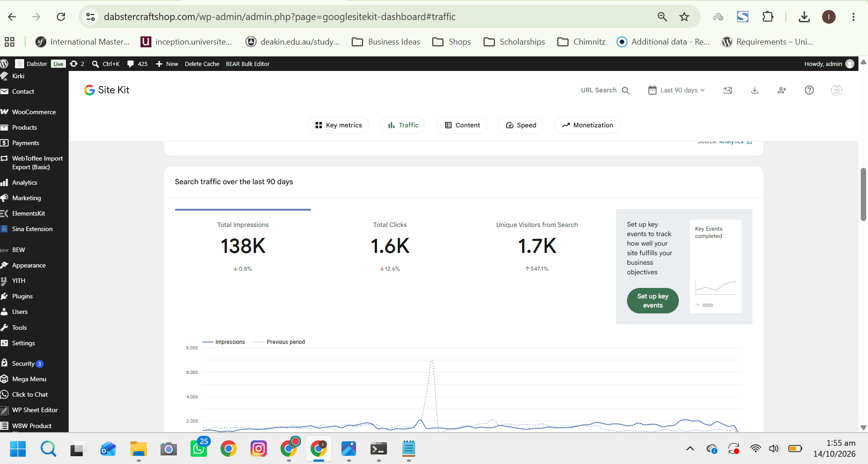
Task: Switch to the Traffic tab
Action: [402, 125]
